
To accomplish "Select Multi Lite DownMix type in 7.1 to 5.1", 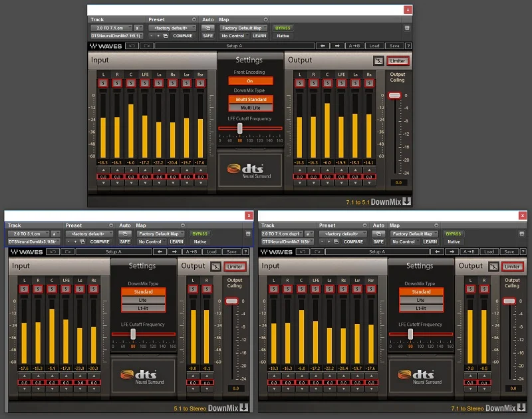I will coord(251,108).
